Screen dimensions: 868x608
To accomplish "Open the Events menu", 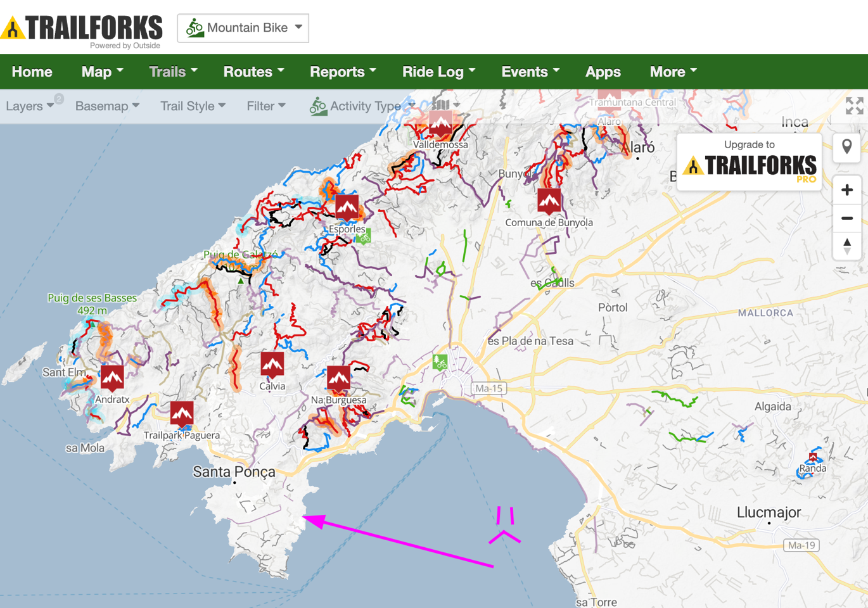I will pos(530,72).
